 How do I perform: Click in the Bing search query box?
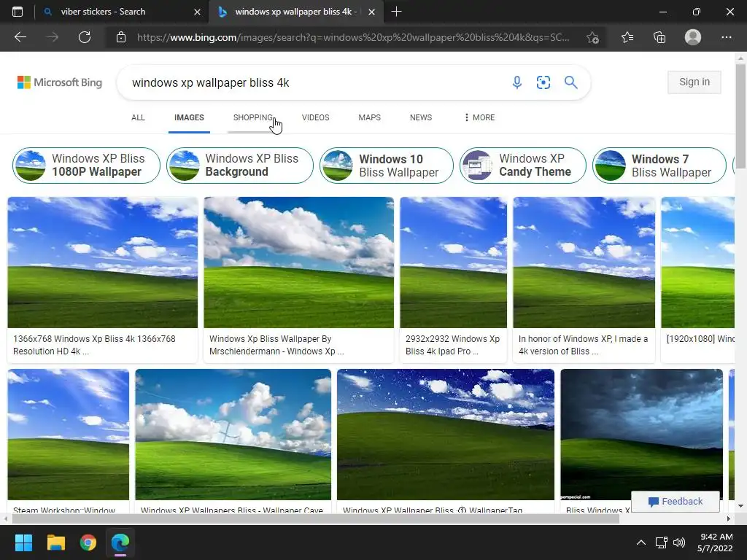314,82
